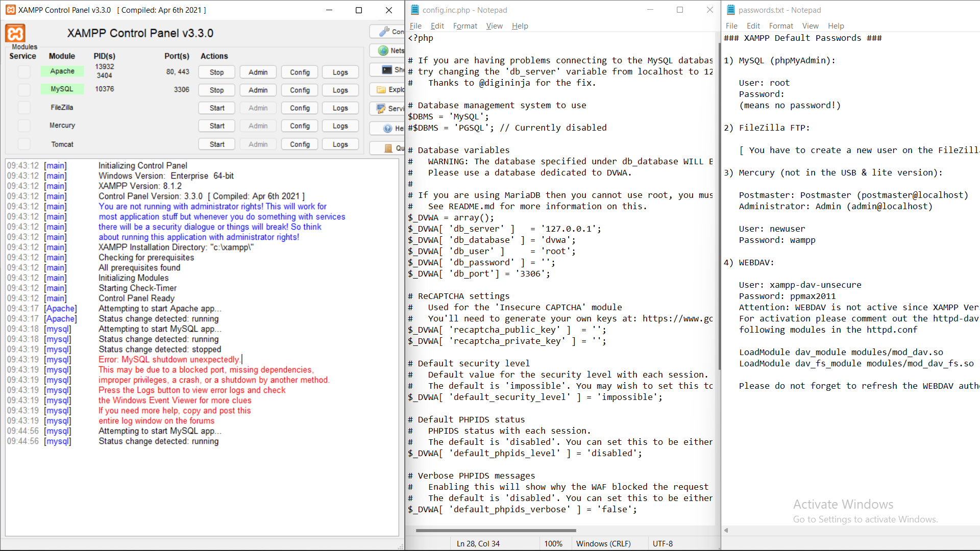Click the Netstat globe icon

coord(383,51)
